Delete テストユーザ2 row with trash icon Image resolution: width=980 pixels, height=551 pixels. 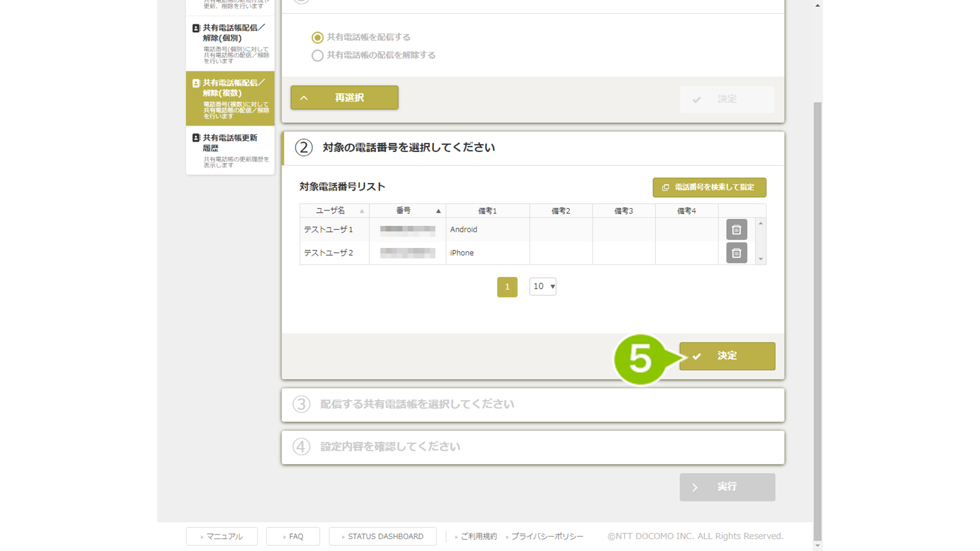(x=736, y=253)
